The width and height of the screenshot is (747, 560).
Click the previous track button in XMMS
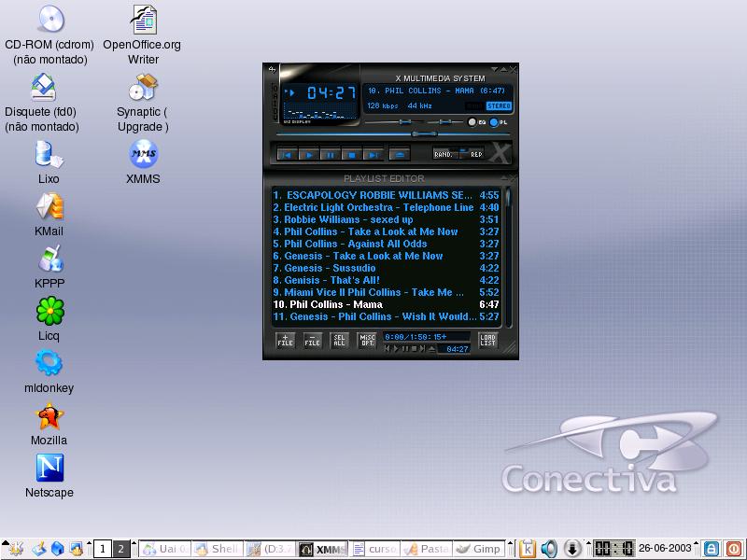pos(289,154)
